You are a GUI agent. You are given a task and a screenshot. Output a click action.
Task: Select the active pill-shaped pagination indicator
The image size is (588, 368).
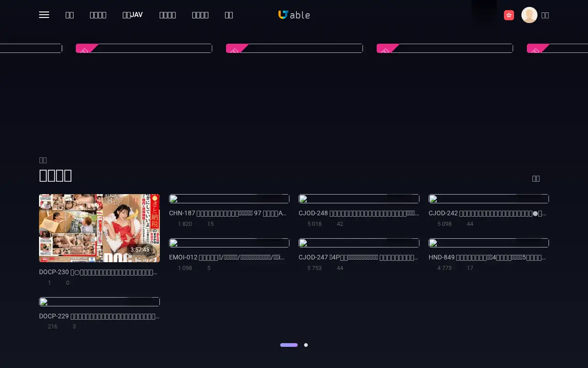[x=289, y=345]
